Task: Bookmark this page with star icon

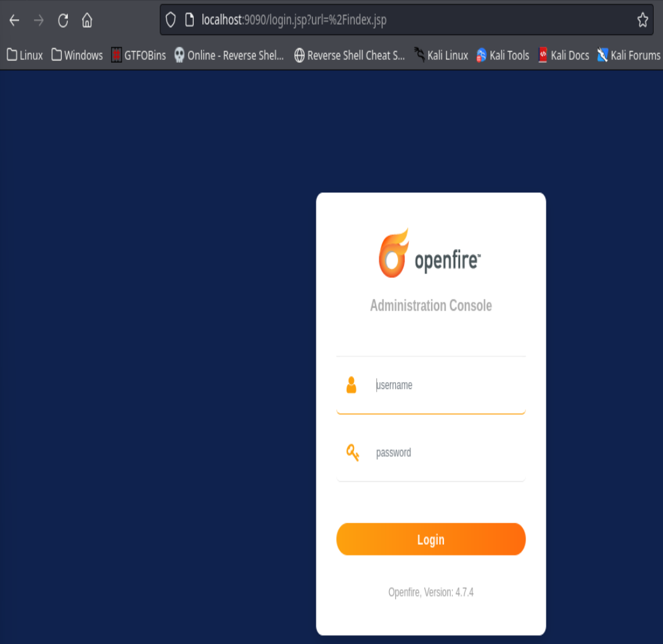Action: coord(643,20)
